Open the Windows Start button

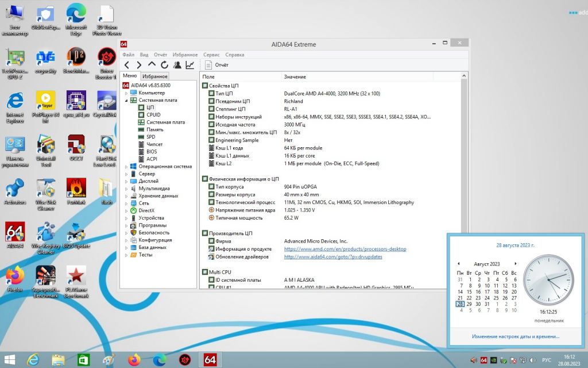pos(9,360)
